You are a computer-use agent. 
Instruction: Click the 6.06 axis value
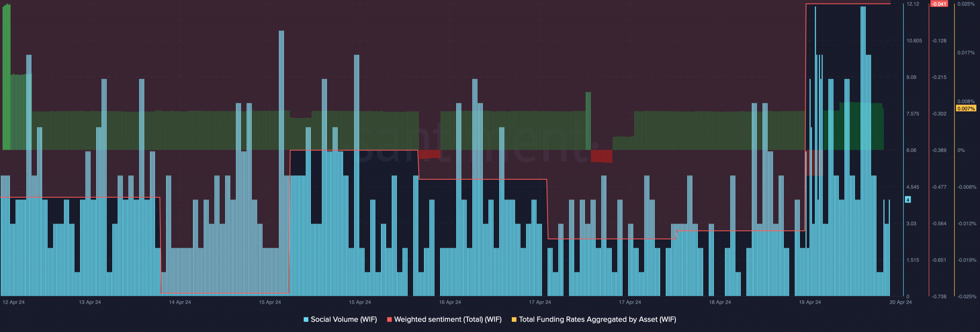(x=911, y=150)
